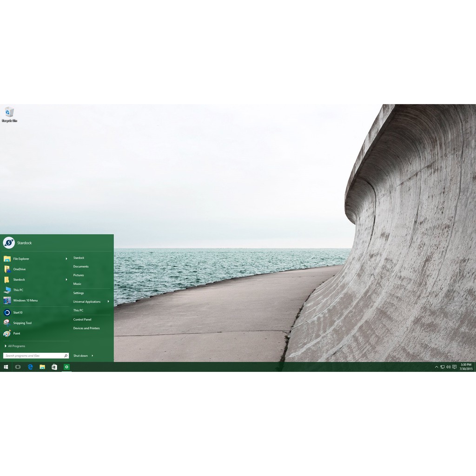Expand the File Explorer submenu arrow
The width and height of the screenshot is (476, 476).
tap(66, 258)
